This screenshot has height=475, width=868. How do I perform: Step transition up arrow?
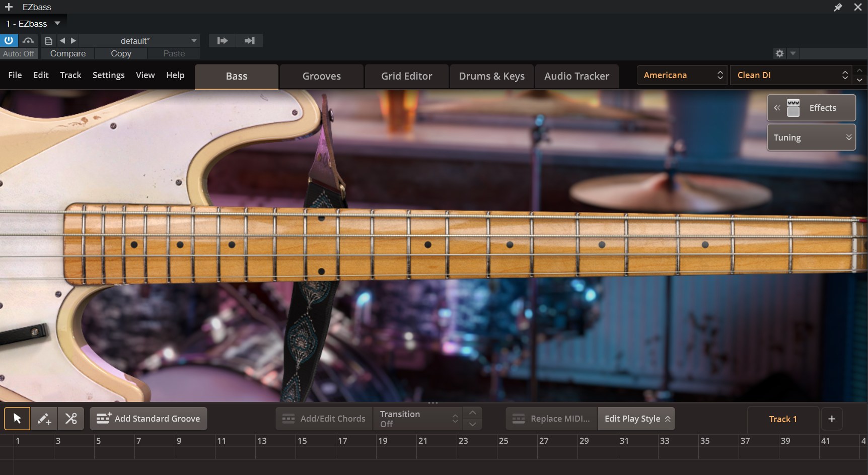(x=472, y=413)
